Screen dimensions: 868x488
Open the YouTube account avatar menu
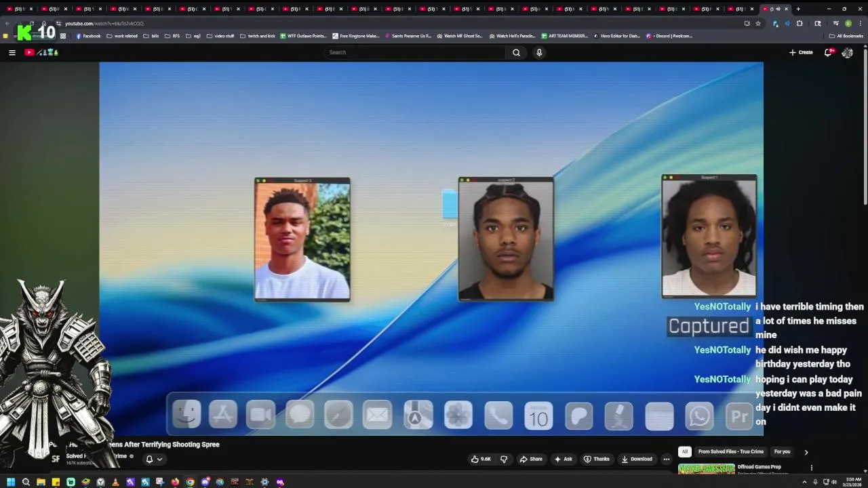pyautogui.click(x=847, y=52)
